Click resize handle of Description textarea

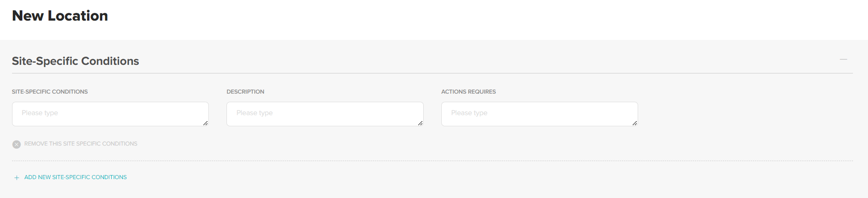click(x=420, y=123)
